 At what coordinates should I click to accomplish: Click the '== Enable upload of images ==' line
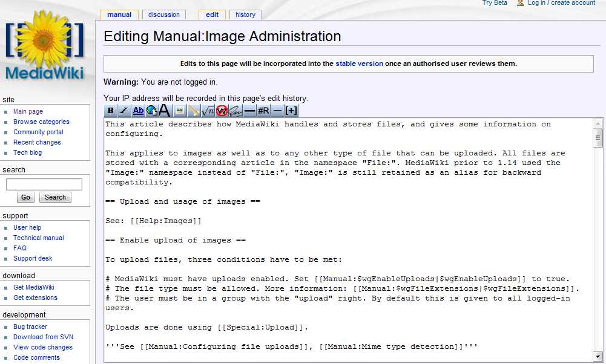[x=176, y=240]
